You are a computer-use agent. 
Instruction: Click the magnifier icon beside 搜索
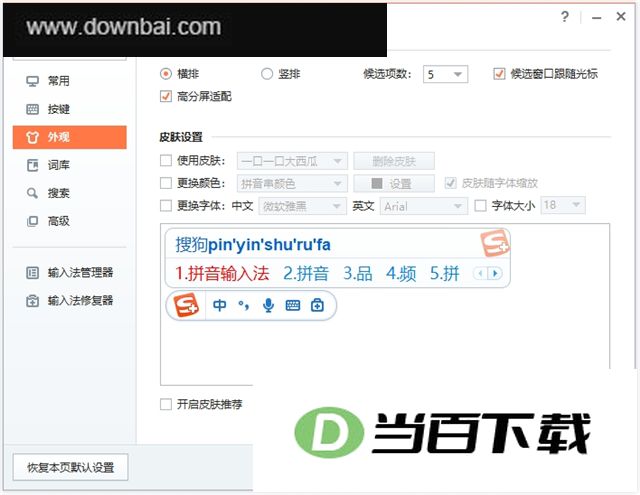(32, 193)
